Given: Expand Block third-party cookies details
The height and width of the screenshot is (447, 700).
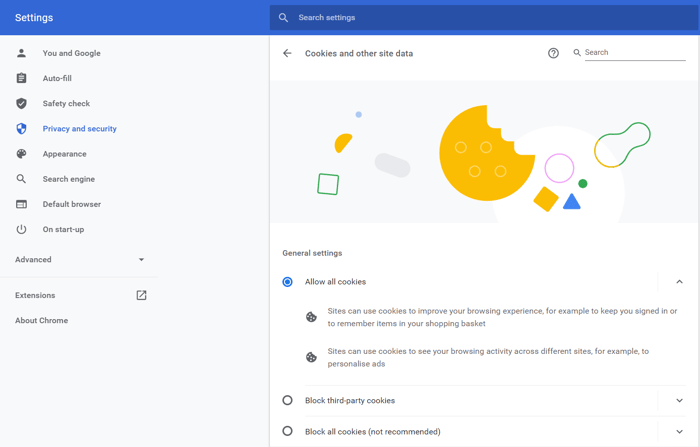Looking at the screenshot, I should click(x=679, y=401).
